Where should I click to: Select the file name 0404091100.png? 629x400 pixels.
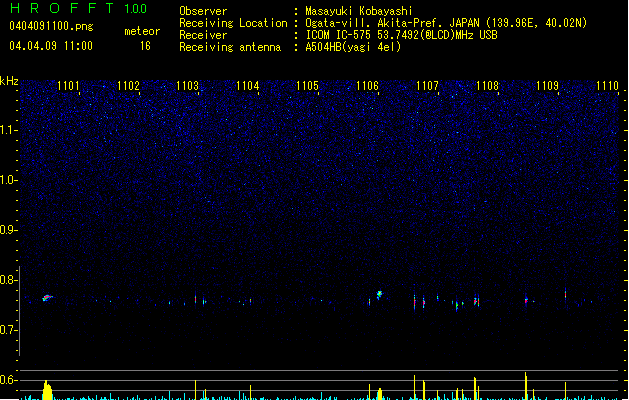pyautogui.click(x=51, y=27)
